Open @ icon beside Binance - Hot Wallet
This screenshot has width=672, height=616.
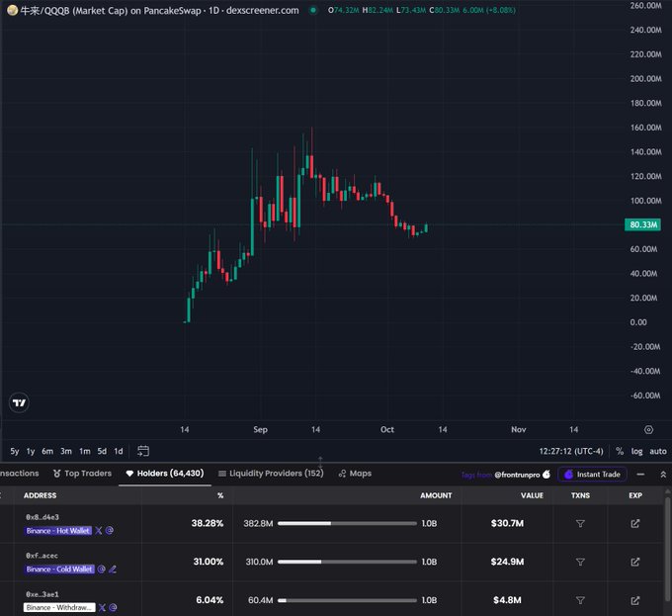pyautogui.click(x=110, y=530)
